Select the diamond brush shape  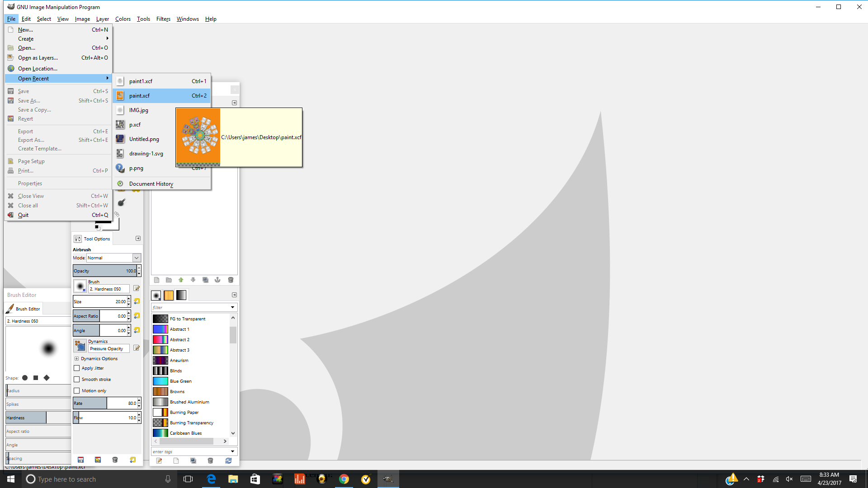click(47, 378)
